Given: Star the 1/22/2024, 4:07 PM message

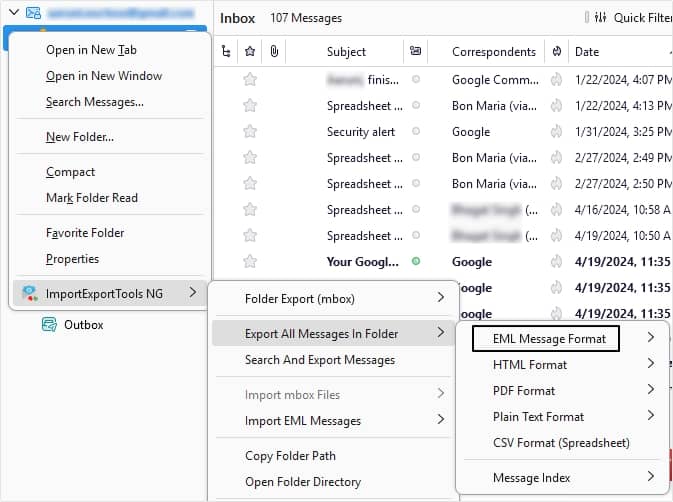Looking at the screenshot, I should click(x=250, y=79).
